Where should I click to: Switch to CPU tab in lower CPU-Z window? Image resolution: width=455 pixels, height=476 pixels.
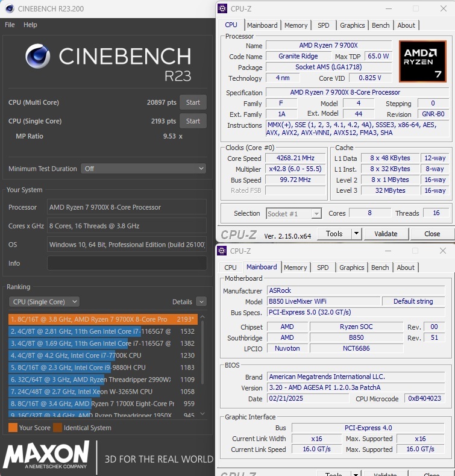[x=230, y=268]
